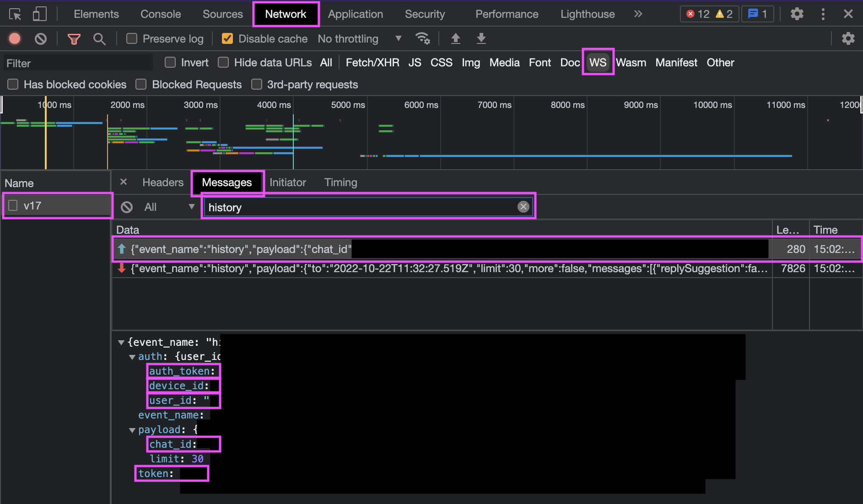863x504 pixels.
Task: Show more tabs via double chevron
Action: (638, 14)
